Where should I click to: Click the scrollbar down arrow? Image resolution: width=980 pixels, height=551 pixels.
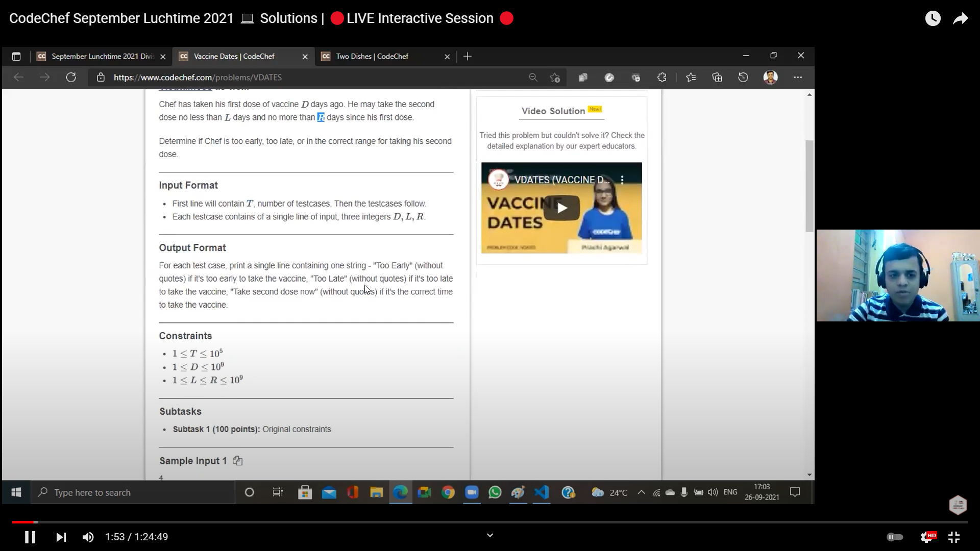pyautogui.click(x=810, y=475)
